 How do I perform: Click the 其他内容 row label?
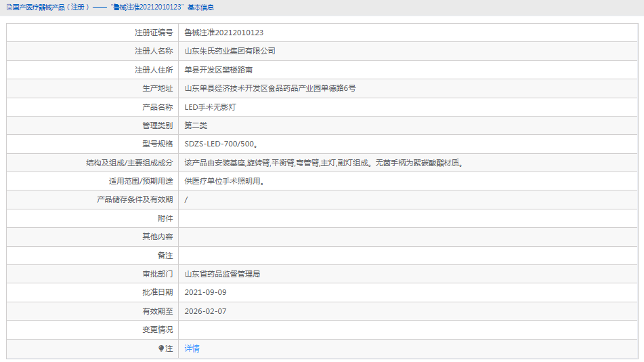click(157, 237)
